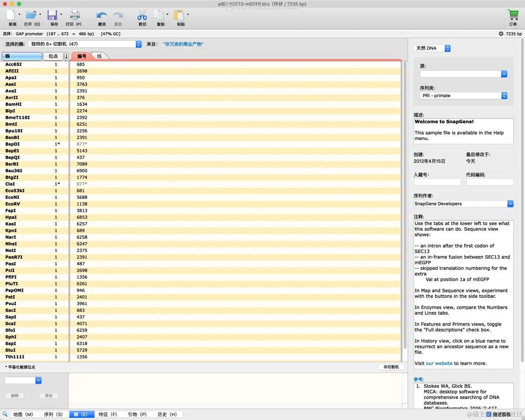Click the 新規 new file icon
This screenshot has height=420, width=525.
click(x=11, y=15)
